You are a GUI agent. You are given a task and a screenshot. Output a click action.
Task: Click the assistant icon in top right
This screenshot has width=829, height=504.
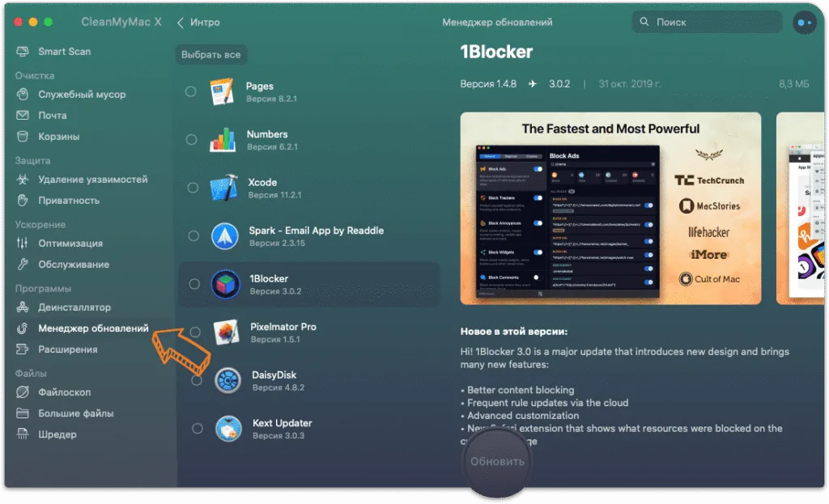tap(804, 23)
